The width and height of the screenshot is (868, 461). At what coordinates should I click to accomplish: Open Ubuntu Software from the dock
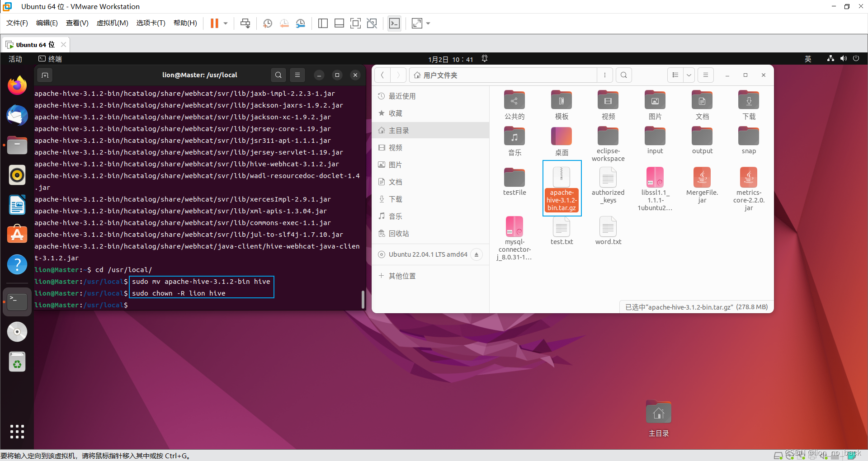[x=17, y=235]
